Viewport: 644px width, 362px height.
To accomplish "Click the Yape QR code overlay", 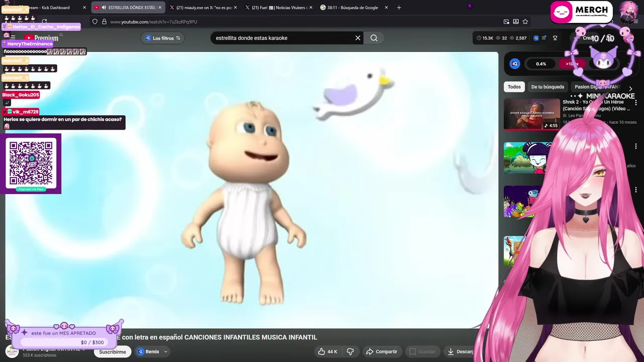I will (31, 163).
